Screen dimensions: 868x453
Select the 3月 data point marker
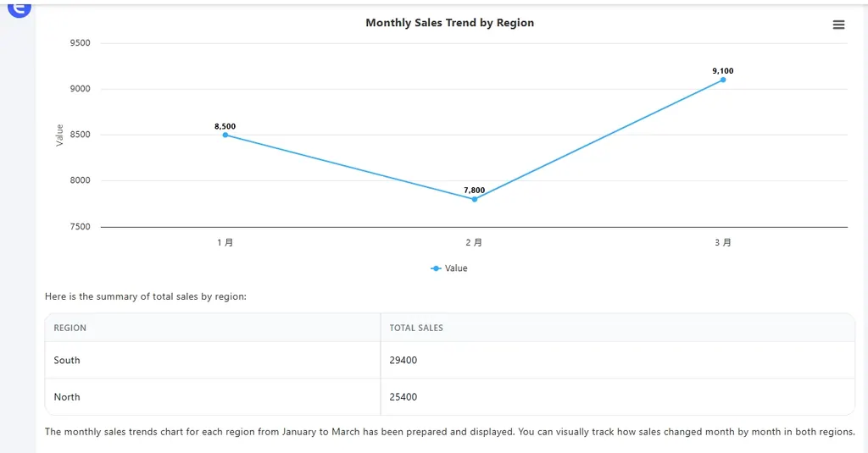point(723,80)
